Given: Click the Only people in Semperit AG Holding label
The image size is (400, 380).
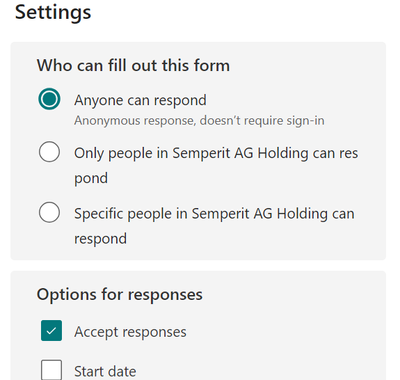Looking at the screenshot, I should point(216,165).
